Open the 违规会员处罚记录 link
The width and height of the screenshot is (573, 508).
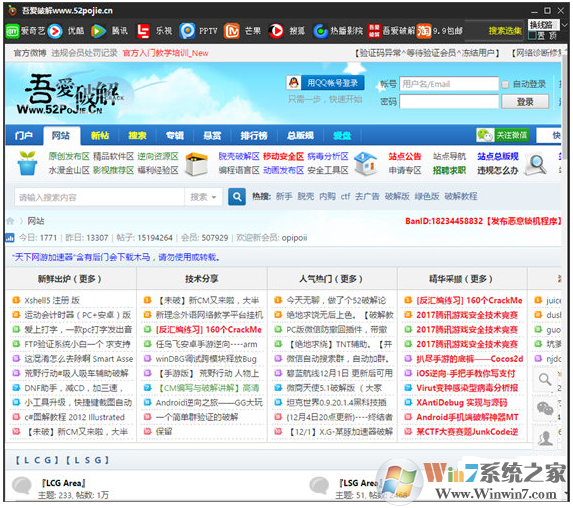click(84, 53)
